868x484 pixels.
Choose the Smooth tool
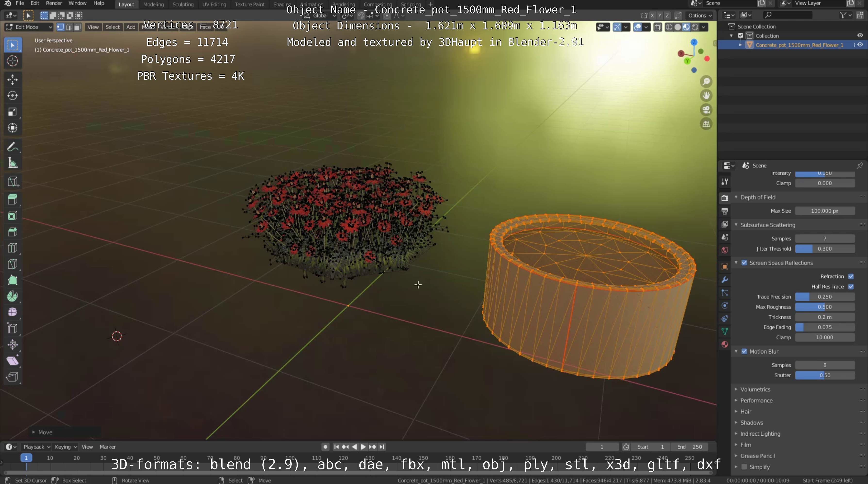point(12,312)
